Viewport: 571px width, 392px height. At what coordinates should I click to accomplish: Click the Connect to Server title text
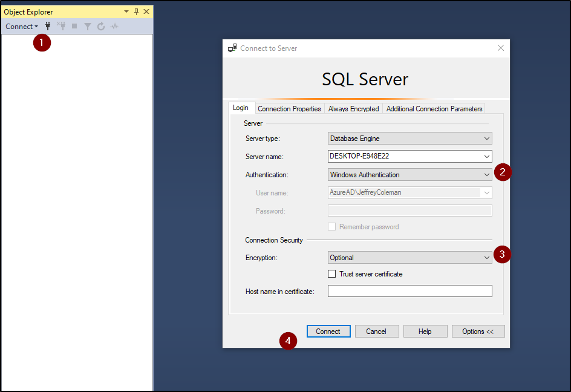click(x=269, y=48)
